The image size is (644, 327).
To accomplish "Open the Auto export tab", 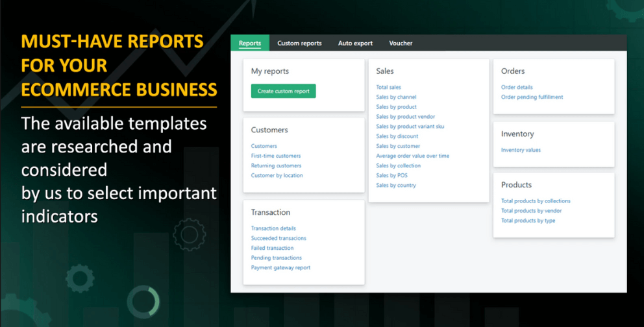I will point(355,43).
